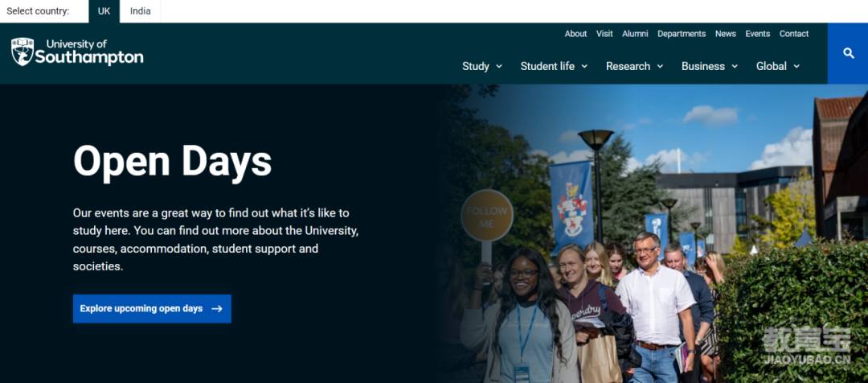Expand the chevron next to Research
This screenshot has height=383, width=868.
(x=660, y=67)
